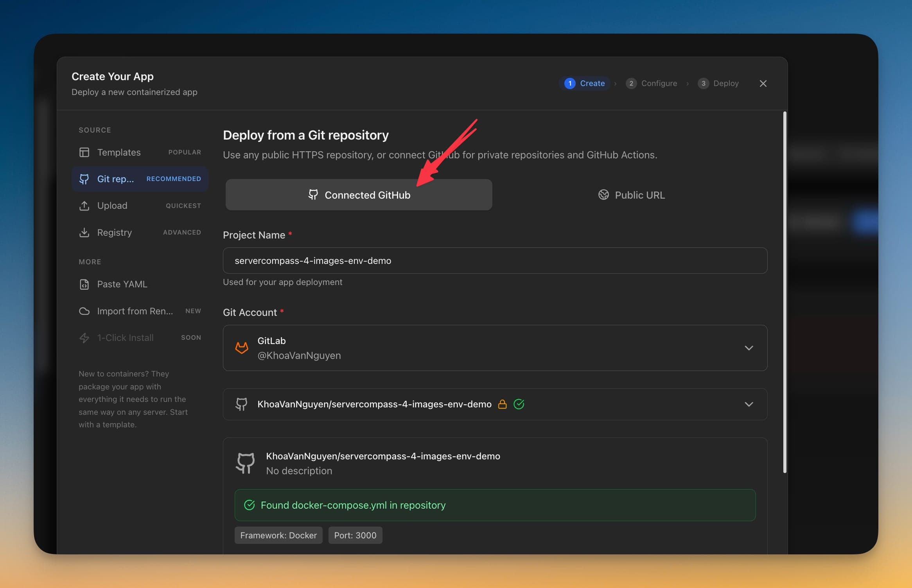Click the GitLab fox logo icon
This screenshot has height=588, width=912.
(242, 348)
